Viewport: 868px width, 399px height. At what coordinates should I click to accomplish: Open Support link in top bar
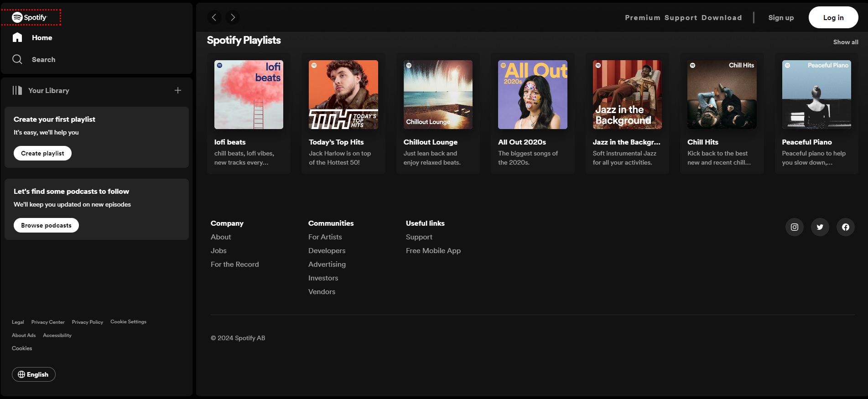681,17
